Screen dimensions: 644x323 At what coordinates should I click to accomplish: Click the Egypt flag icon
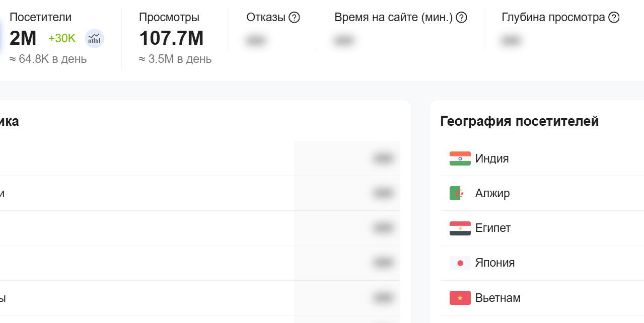460,228
